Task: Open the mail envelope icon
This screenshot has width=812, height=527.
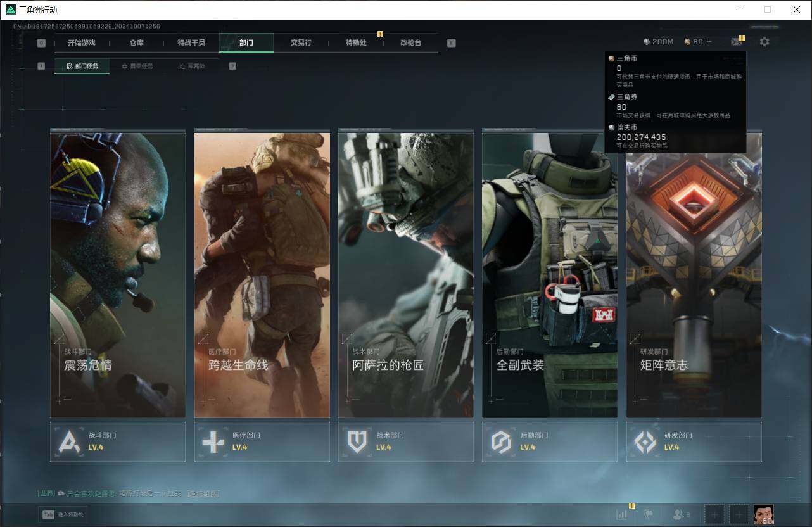Action: [x=736, y=42]
